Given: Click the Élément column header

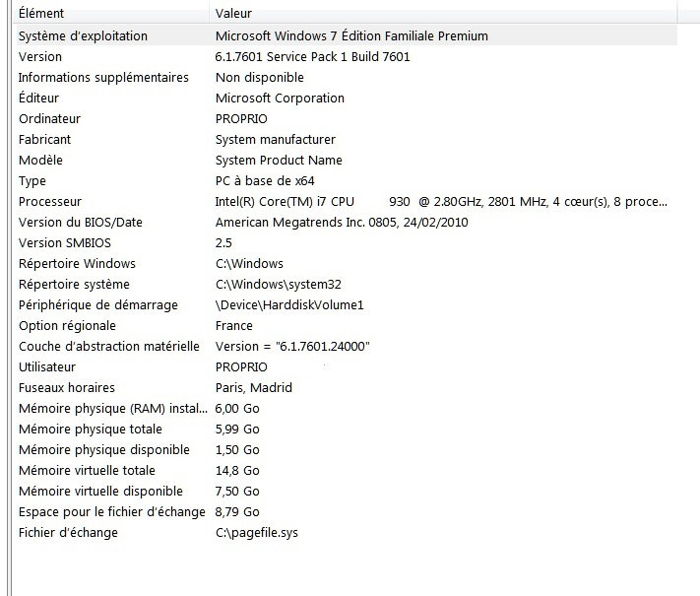Looking at the screenshot, I should 41,14.
